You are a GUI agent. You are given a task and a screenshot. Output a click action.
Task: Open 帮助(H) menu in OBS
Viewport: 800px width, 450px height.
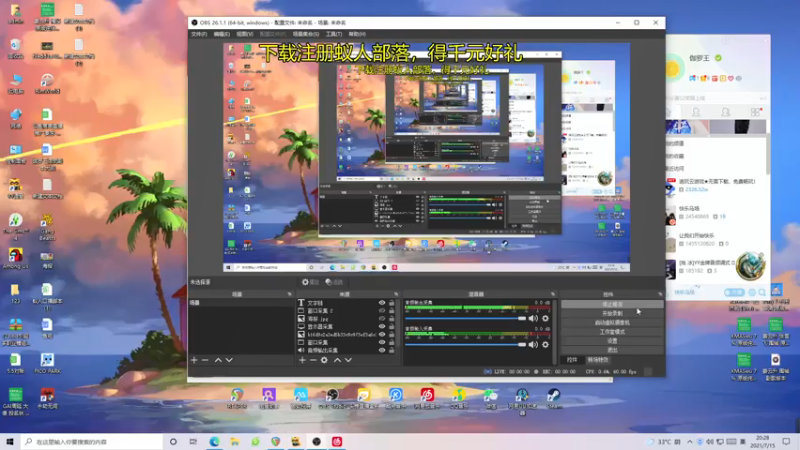tap(357, 34)
